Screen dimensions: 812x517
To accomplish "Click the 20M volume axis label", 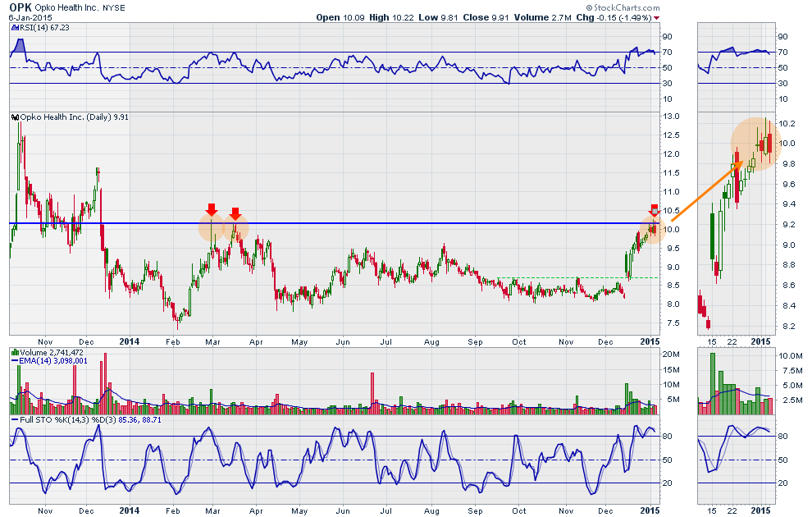I will (x=671, y=355).
